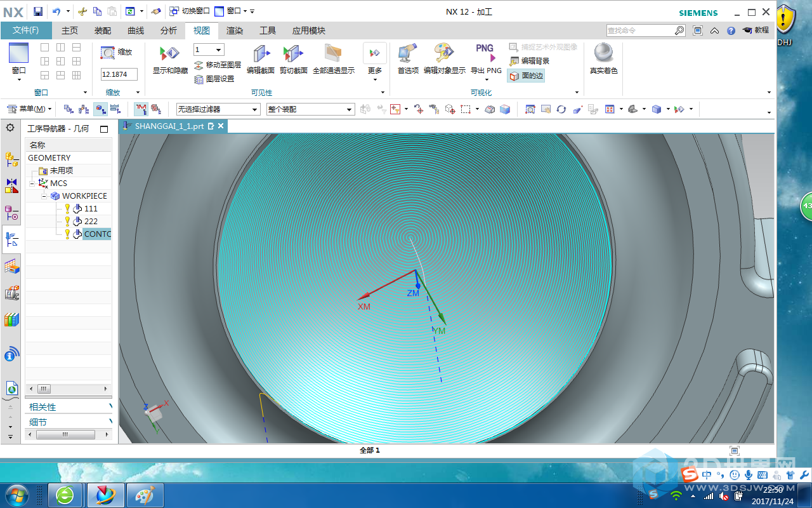The image size is (812, 508).
Task: Open the Assembly Navigator sidebar icon
Action: pos(11,159)
